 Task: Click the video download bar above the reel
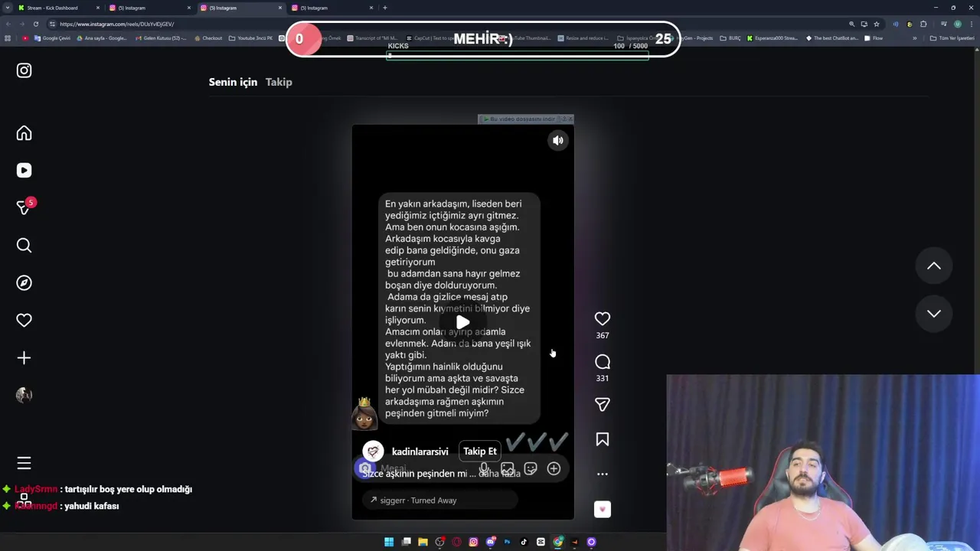(x=525, y=119)
